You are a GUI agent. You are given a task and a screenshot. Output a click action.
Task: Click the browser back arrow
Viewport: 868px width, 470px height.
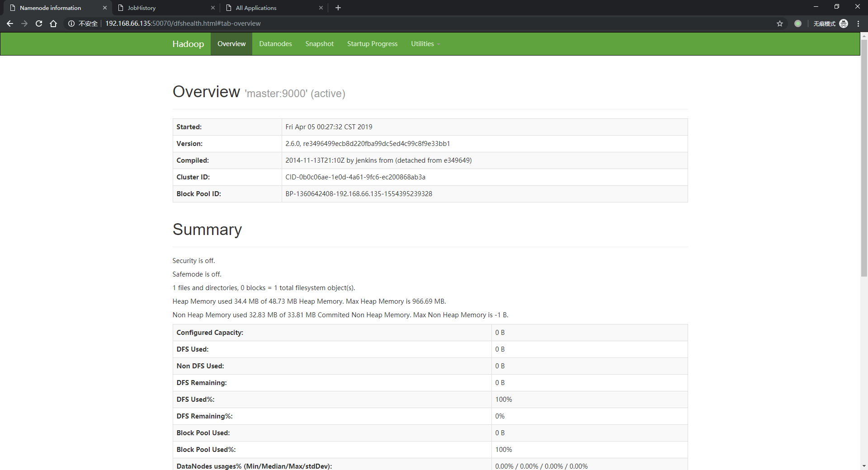click(x=10, y=23)
